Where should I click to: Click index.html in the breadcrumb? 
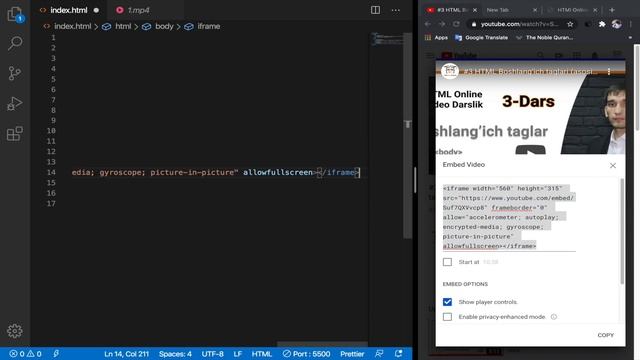(72, 26)
